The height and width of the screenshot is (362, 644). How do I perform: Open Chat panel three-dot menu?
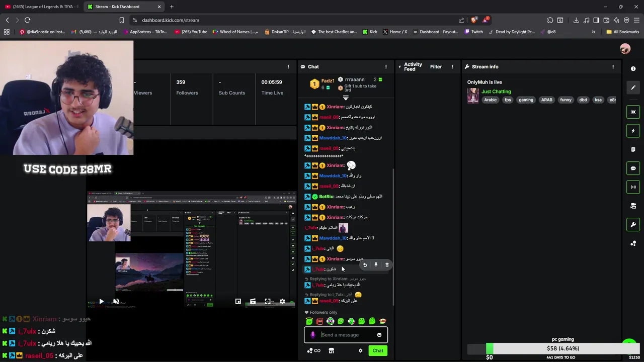click(x=386, y=67)
